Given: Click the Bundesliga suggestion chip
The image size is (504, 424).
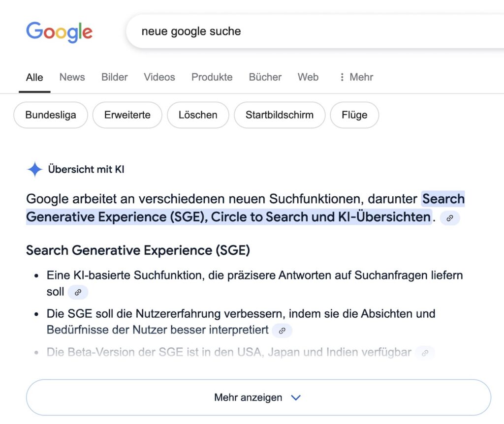Looking at the screenshot, I should pyautogui.click(x=51, y=115).
